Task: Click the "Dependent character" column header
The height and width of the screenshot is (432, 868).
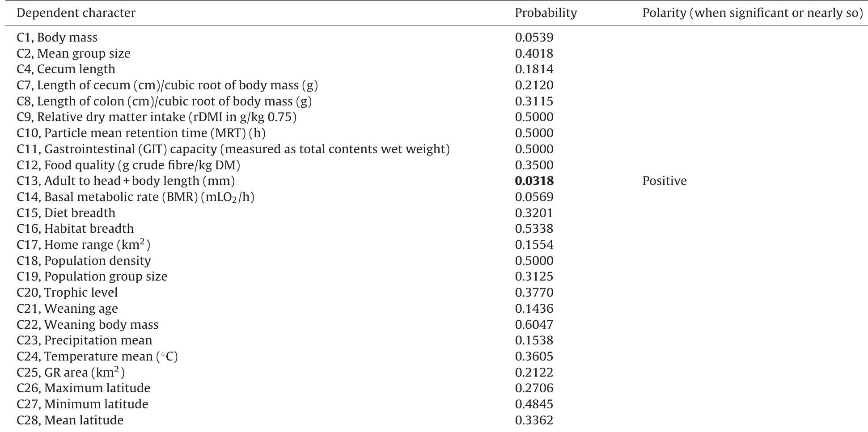Action: (x=76, y=13)
